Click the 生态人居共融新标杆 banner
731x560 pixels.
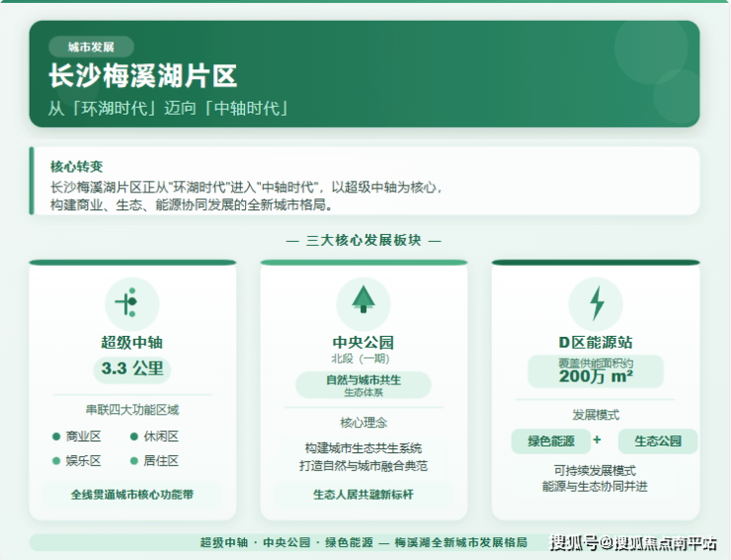(x=364, y=494)
